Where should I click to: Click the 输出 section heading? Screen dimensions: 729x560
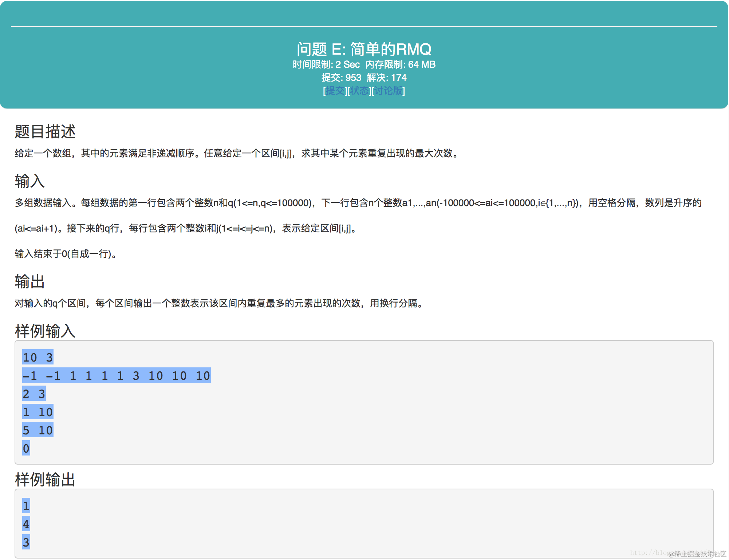pos(30,281)
